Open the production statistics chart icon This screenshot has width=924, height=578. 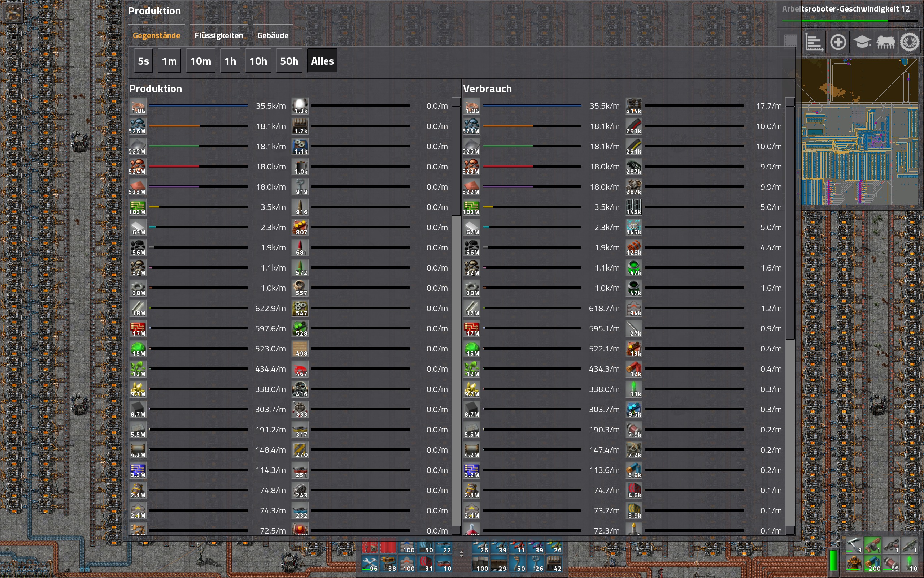click(814, 42)
